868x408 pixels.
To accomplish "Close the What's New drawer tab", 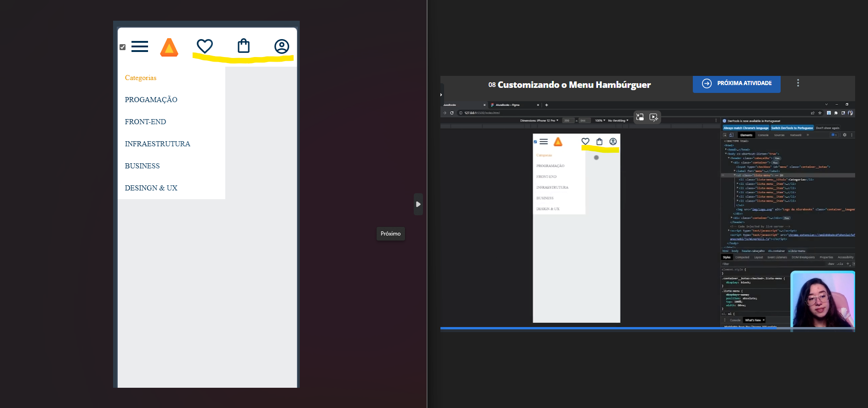I will (764, 320).
